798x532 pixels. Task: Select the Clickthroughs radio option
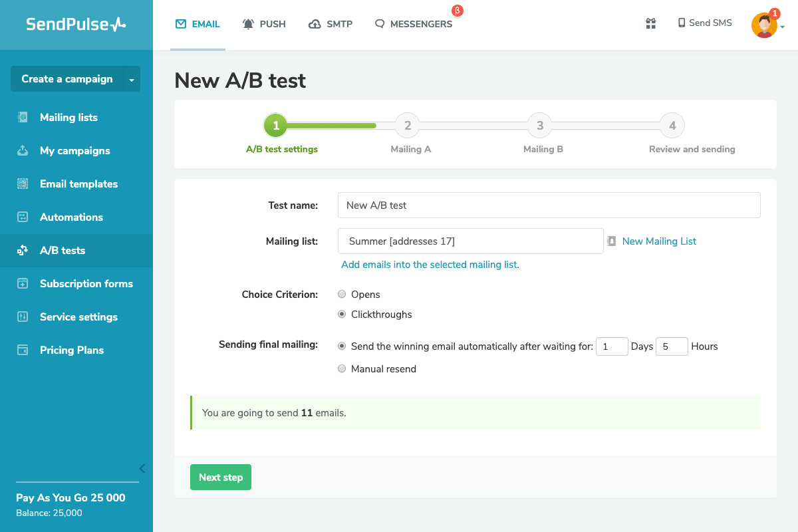[342, 314]
